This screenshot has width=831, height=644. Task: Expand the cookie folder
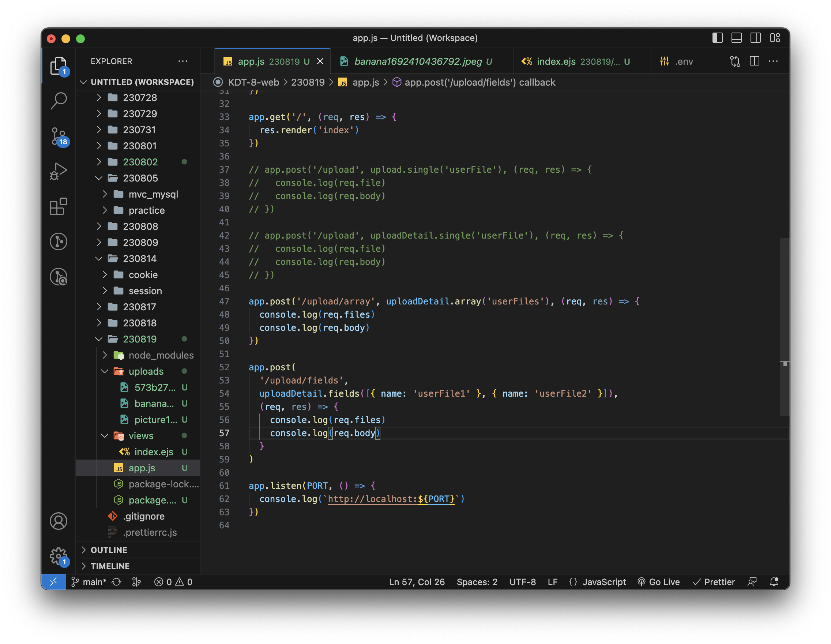[x=138, y=275]
